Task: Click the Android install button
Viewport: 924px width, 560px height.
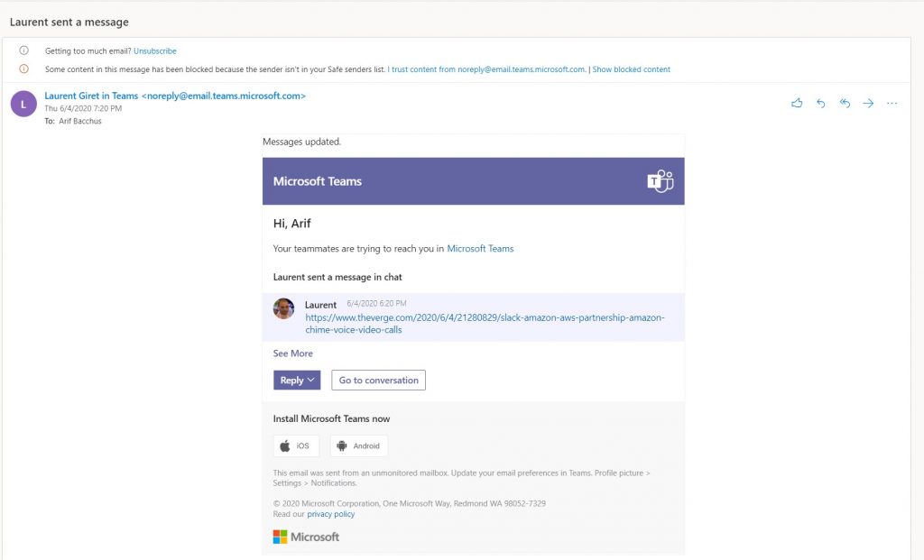Action: click(359, 445)
